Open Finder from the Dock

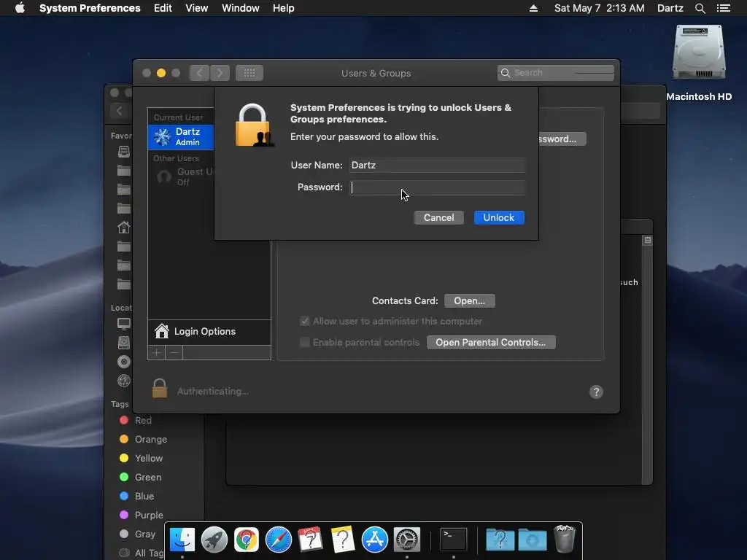pos(182,540)
